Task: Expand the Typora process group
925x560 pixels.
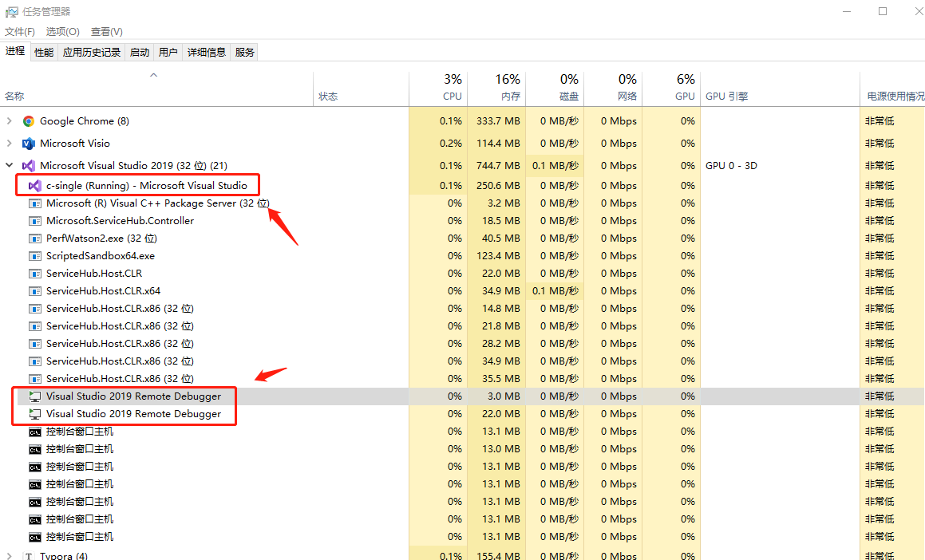Action: [10, 556]
